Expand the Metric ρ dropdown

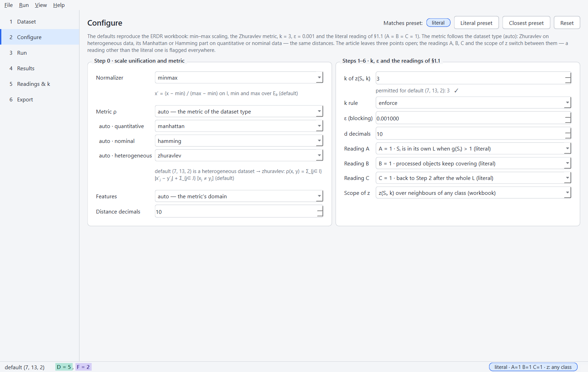point(239,111)
